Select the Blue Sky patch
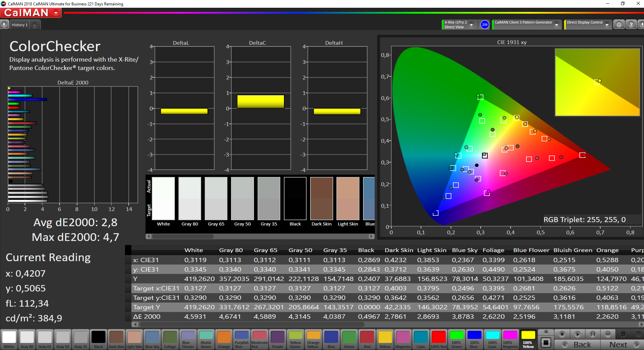644x350 pixels. pos(152,339)
